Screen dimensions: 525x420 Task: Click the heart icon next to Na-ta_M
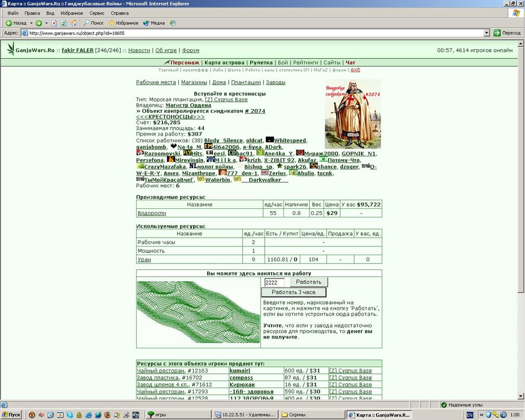(173, 146)
